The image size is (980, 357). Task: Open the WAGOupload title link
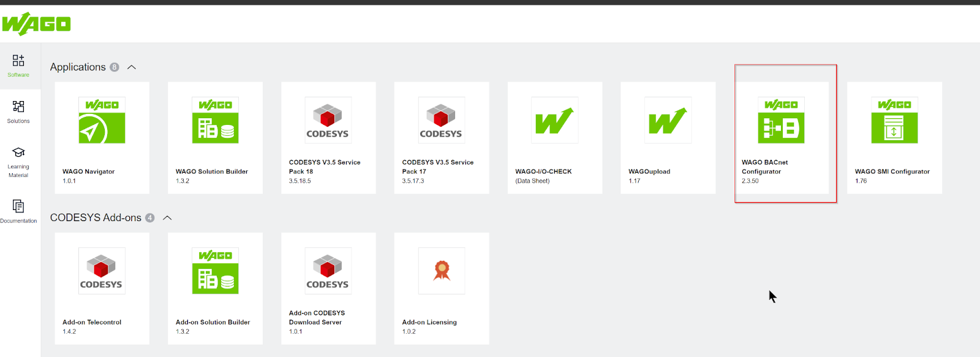pos(649,171)
